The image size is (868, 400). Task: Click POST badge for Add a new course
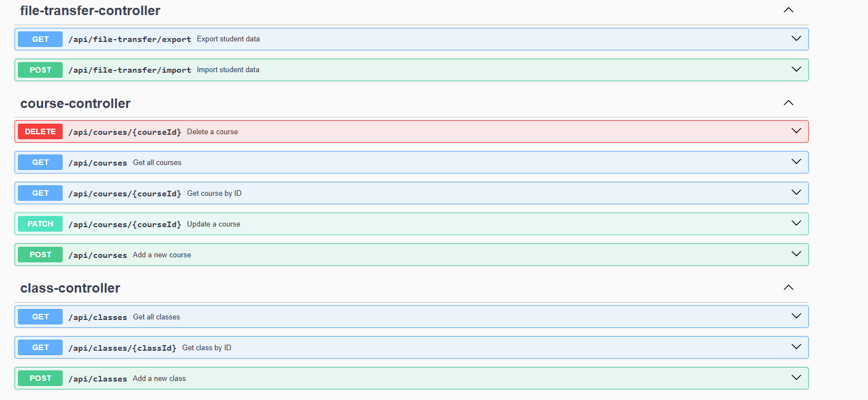(40, 255)
